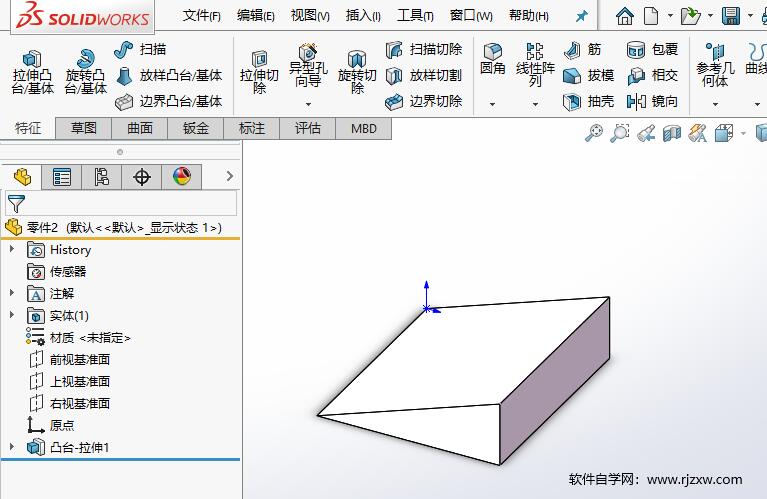Open the PropertyManager panel tab
Screen dimensions: 767x499
click(x=62, y=177)
